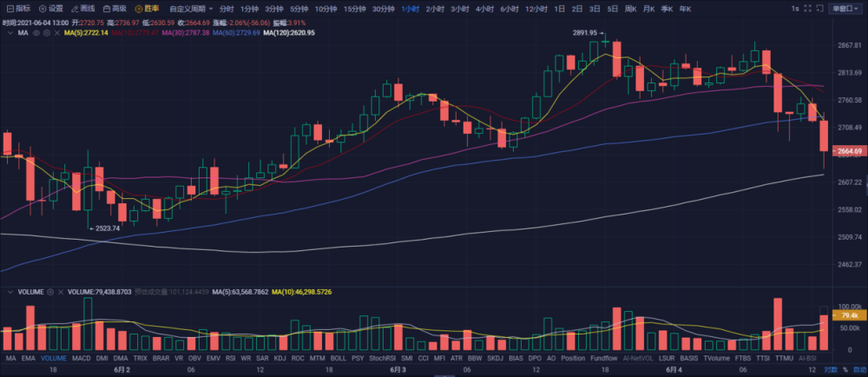
Task: Select the 3分钟 timeframe
Action: tap(274, 9)
